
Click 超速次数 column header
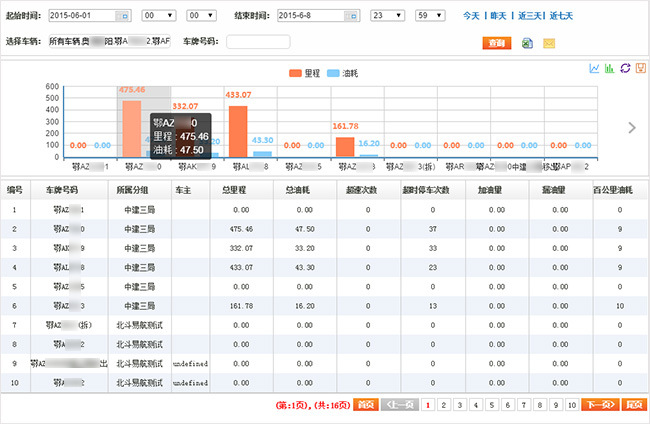[x=368, y=190]
